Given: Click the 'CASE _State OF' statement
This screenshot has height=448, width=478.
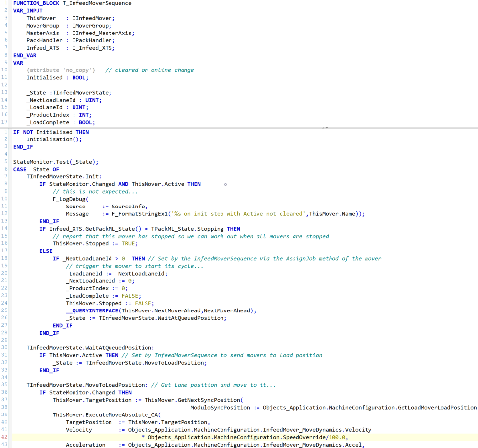Looking at the screenshot, I should coord(36,170).
